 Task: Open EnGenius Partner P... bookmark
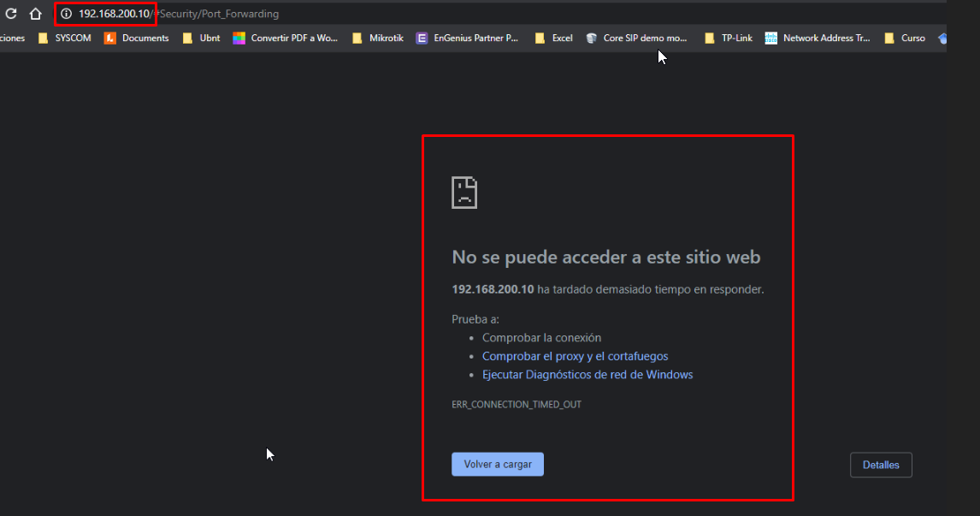(x=468, y=39)
